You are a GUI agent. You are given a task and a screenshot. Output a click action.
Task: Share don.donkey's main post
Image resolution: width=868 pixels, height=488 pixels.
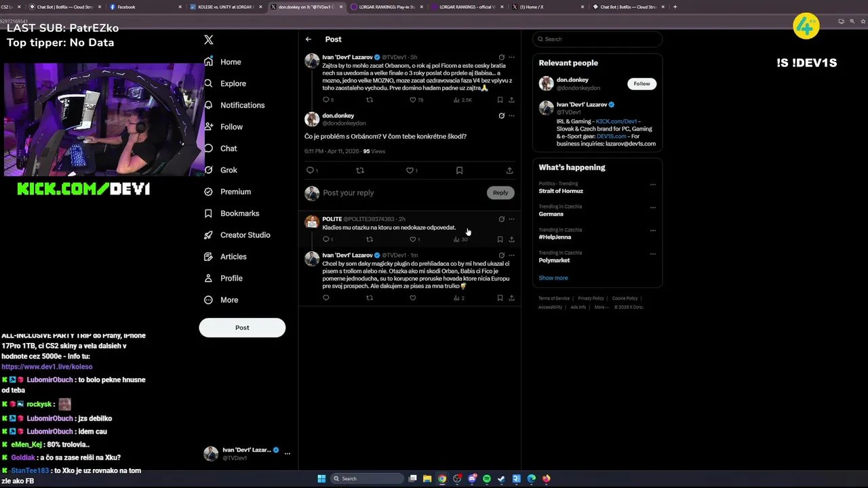509,171
